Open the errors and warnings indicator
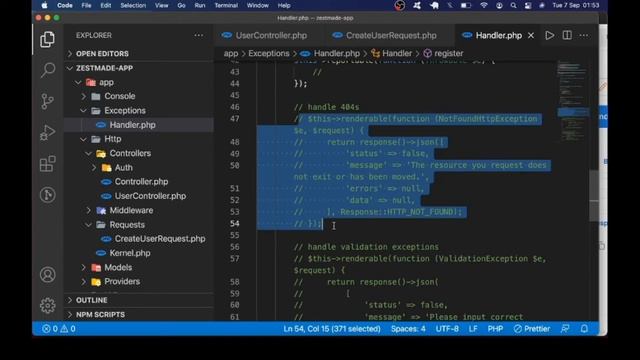The image size is (640, 360). (x=59, y=329)
